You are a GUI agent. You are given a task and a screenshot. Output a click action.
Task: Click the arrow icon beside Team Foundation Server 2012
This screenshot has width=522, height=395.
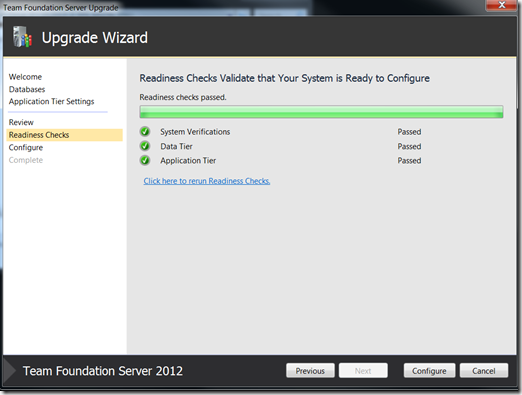[9, 371]
